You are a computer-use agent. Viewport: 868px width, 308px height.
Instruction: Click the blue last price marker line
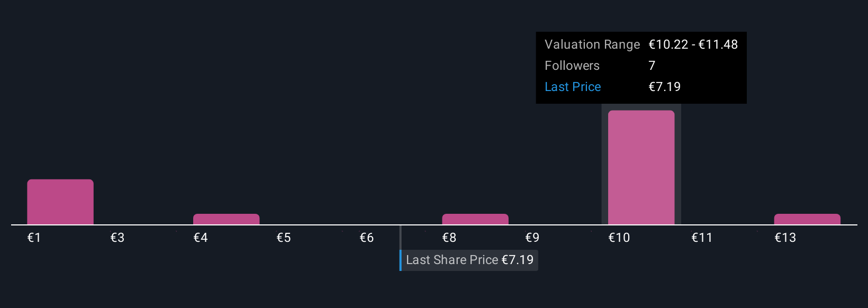(401, 260)
